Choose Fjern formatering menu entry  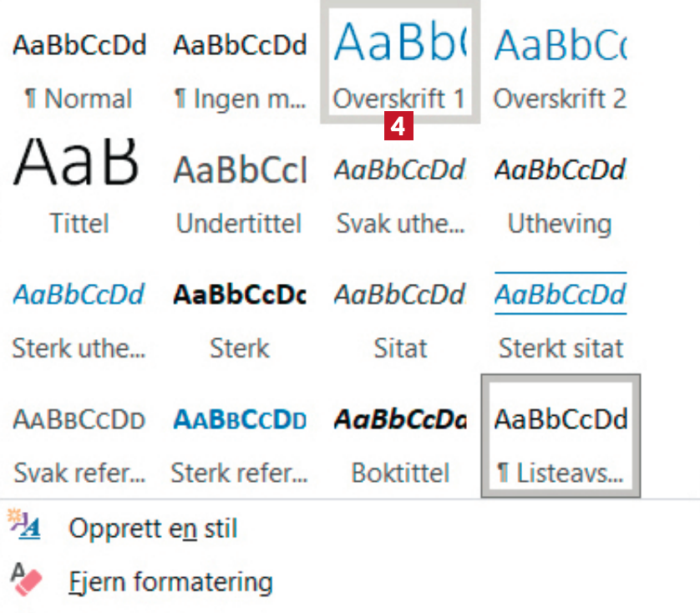click(170, 580)
